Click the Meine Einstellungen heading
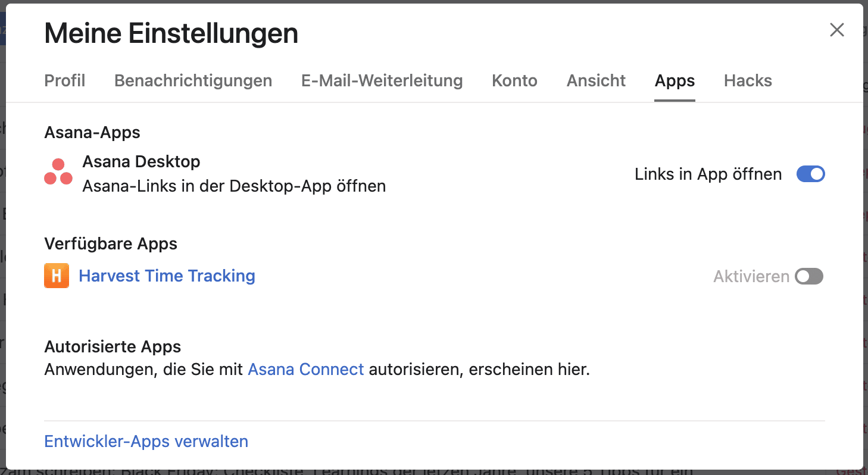868x475 pixels. 171,33
